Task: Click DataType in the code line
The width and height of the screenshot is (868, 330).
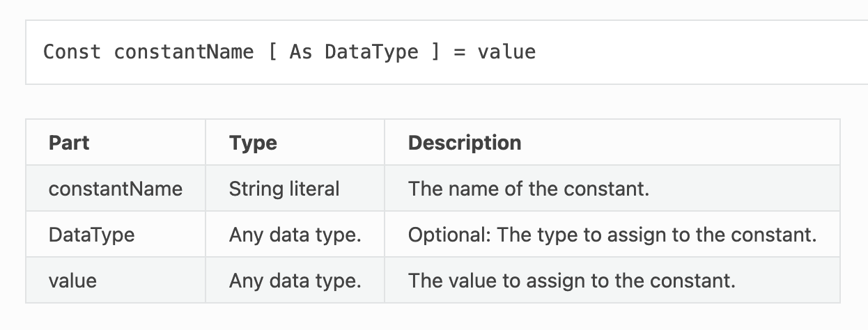Action: [x=371, y=52]
